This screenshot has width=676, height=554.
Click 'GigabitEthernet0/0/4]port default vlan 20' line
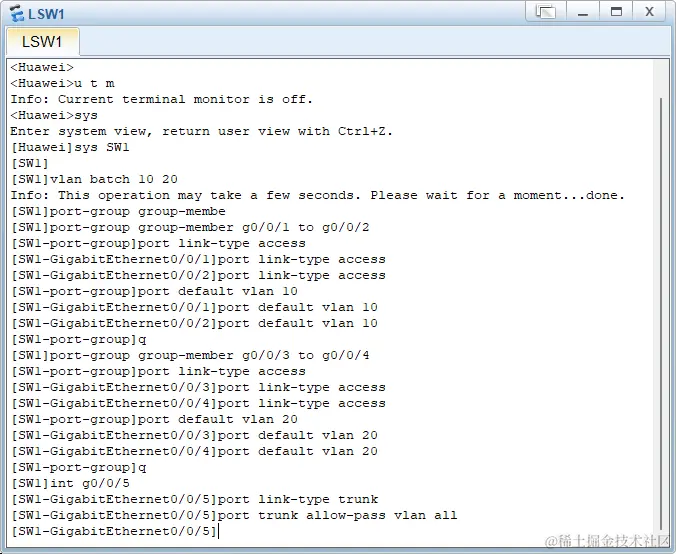point(194,451)
